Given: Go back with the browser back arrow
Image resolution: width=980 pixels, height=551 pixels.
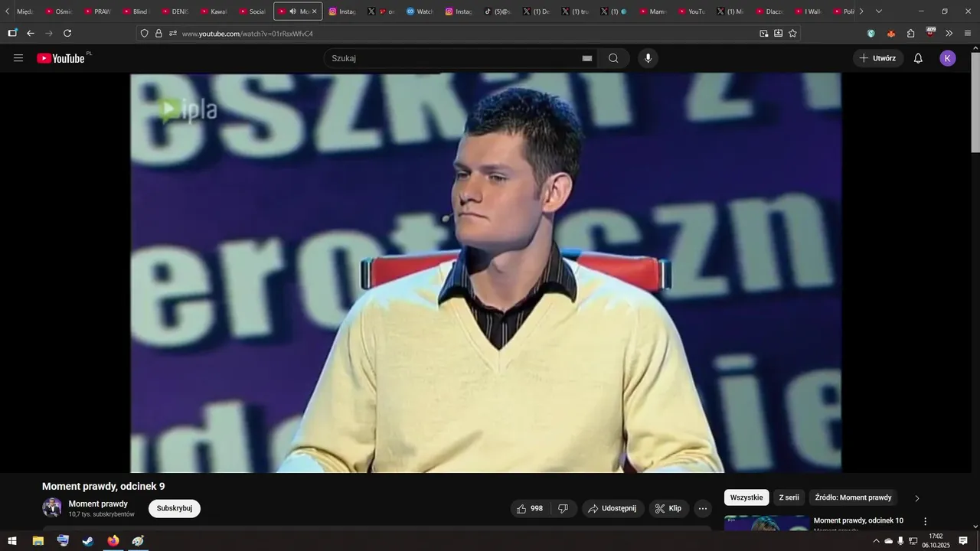Looking at the screenshot, I should point(31,33).
